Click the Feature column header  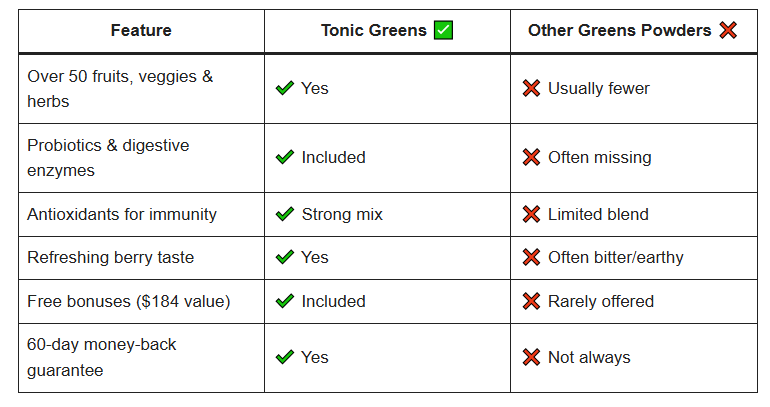pyautogui.click(x=141, y=30)
